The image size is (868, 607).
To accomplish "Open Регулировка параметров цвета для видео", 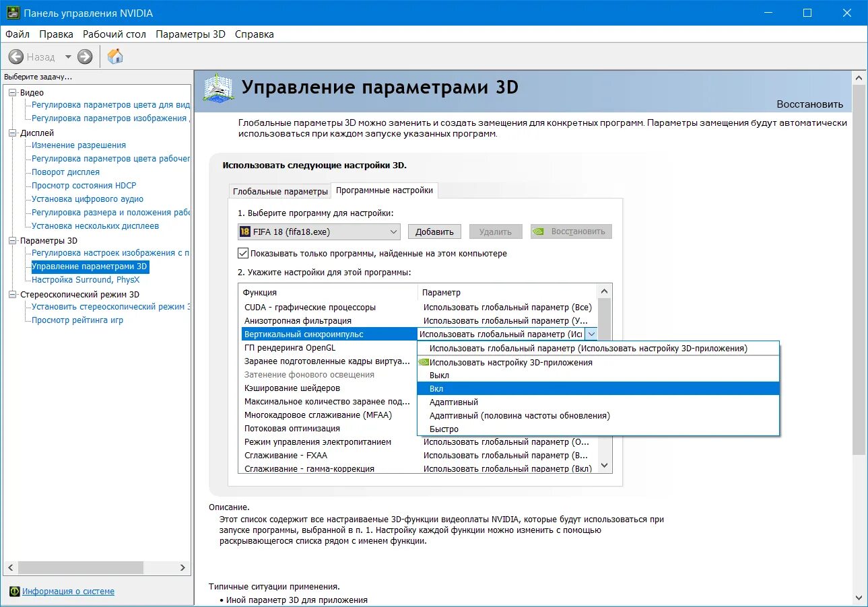I will tap(111, 105).
